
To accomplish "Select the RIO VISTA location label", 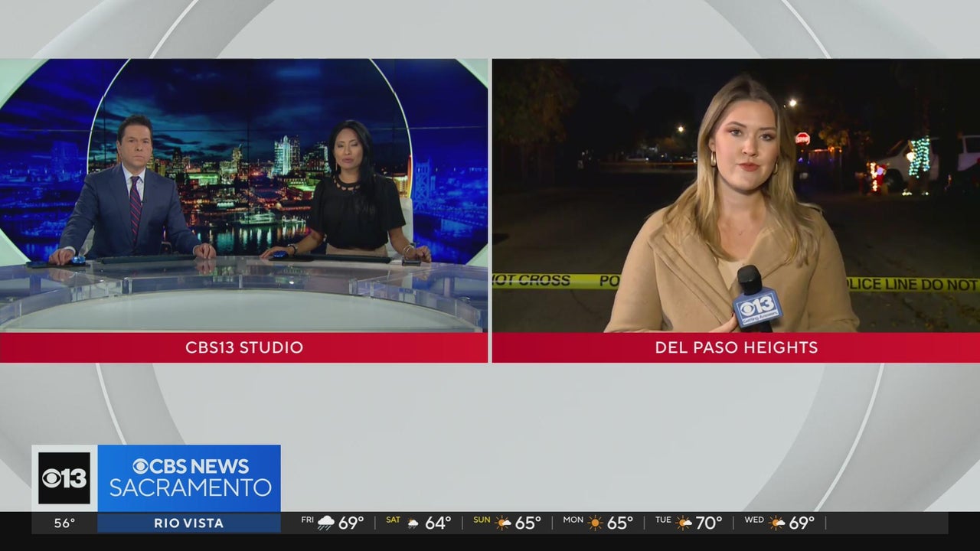I will pyautogui.click(x=188, y=523).
